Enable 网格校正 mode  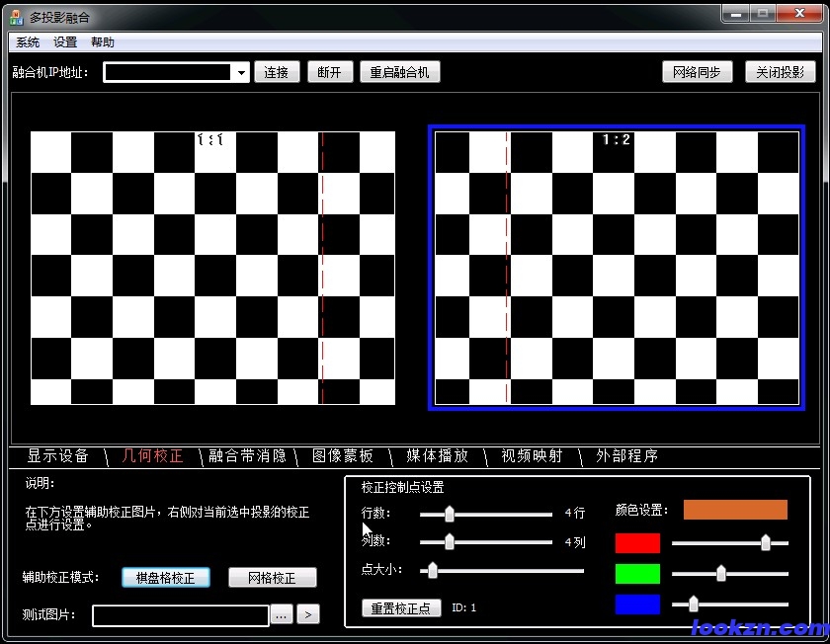272,578
